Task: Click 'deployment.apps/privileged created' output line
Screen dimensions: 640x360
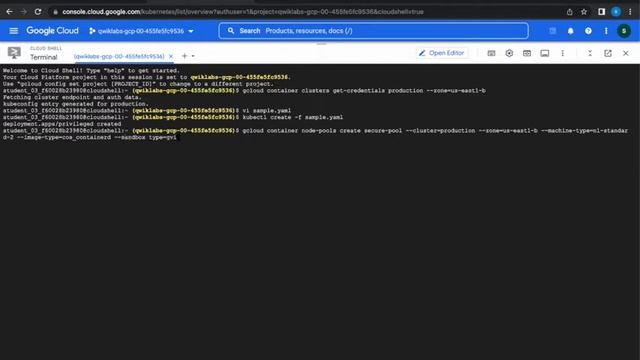Action: point(62,124)
